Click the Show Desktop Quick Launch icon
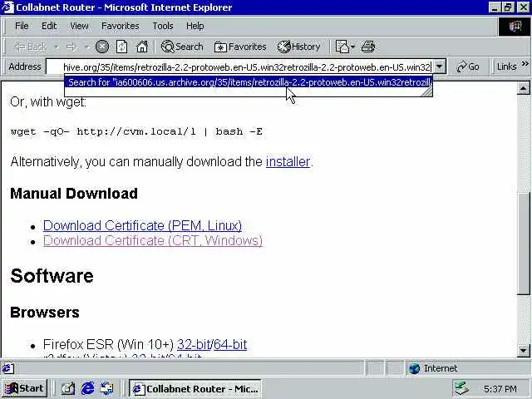This screenshot has height=399, width=532. [67, 388]
